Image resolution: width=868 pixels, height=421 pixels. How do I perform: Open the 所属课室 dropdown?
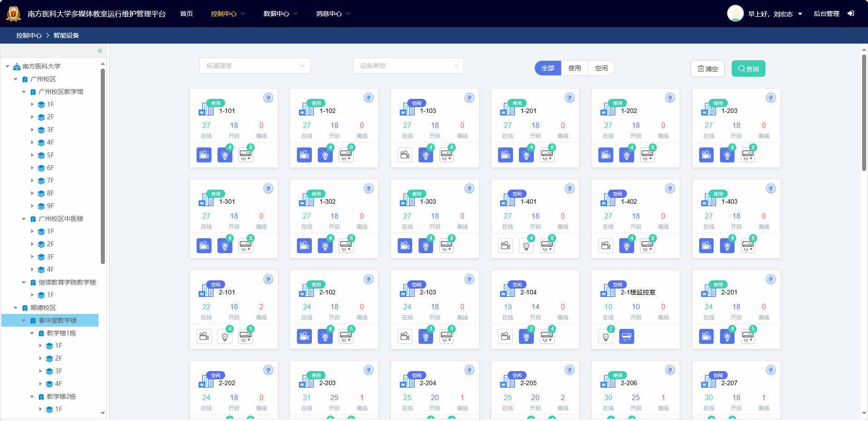(x=255, y=66)
